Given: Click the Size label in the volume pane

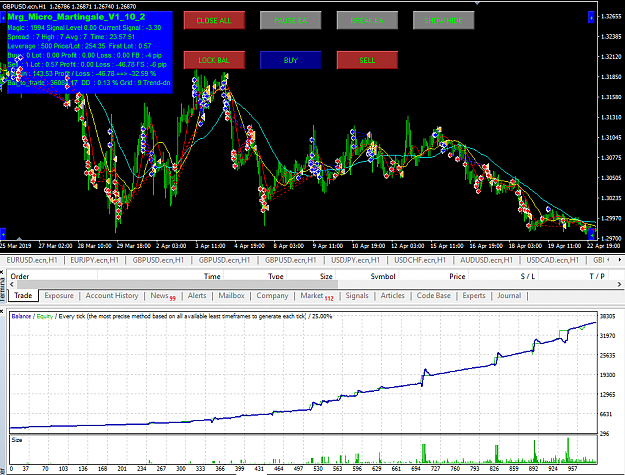Looking at the screenshot, I should point(17,440).
